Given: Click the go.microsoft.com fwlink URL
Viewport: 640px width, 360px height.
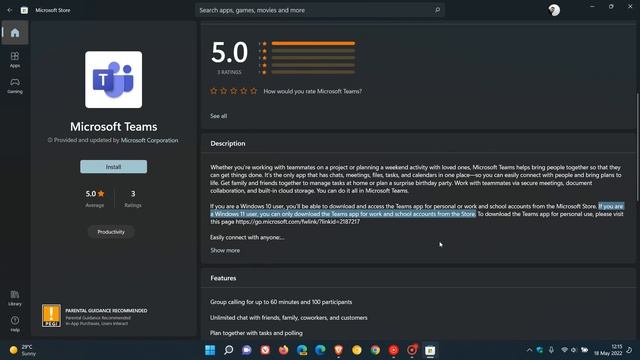Looking at the screenshot, I should pyautogui.click(x=298, y=222).
